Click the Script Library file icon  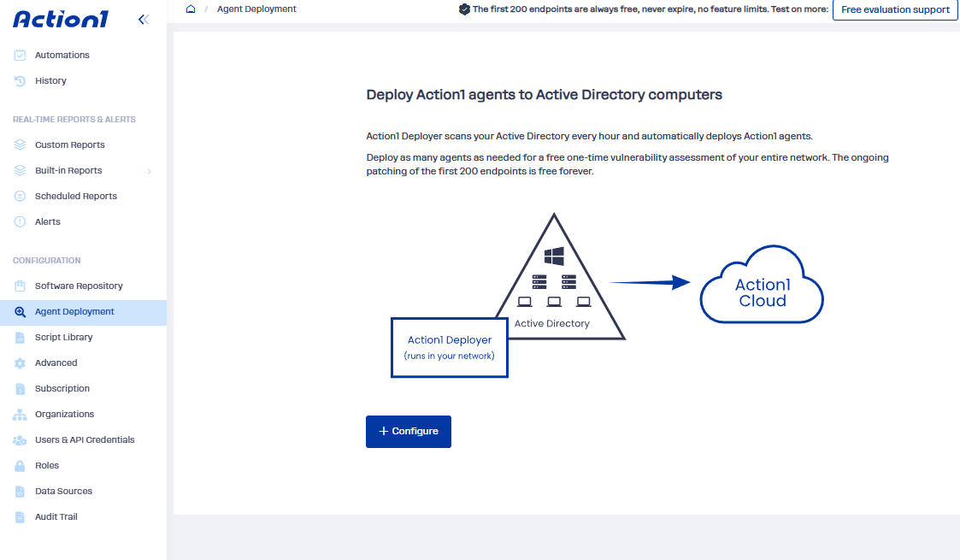21,337
